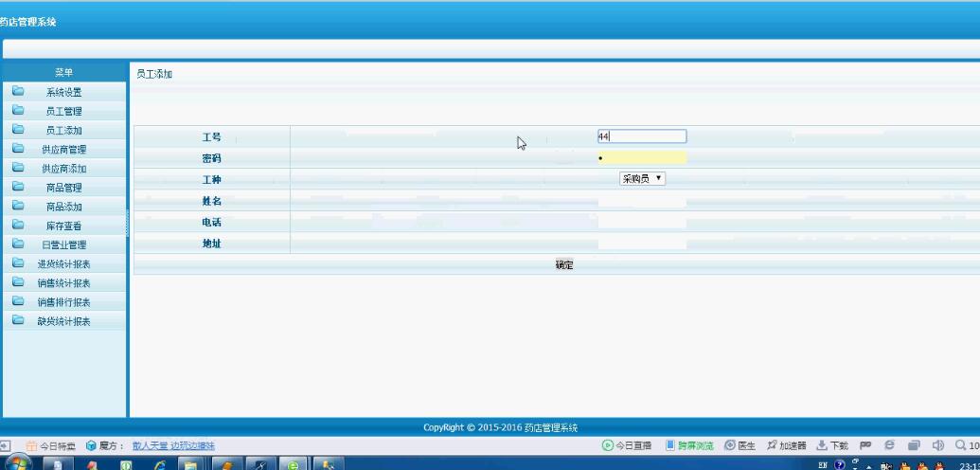Click the 地址 row label
This screenshot has height=470, width=980.
tap(211, 244)
